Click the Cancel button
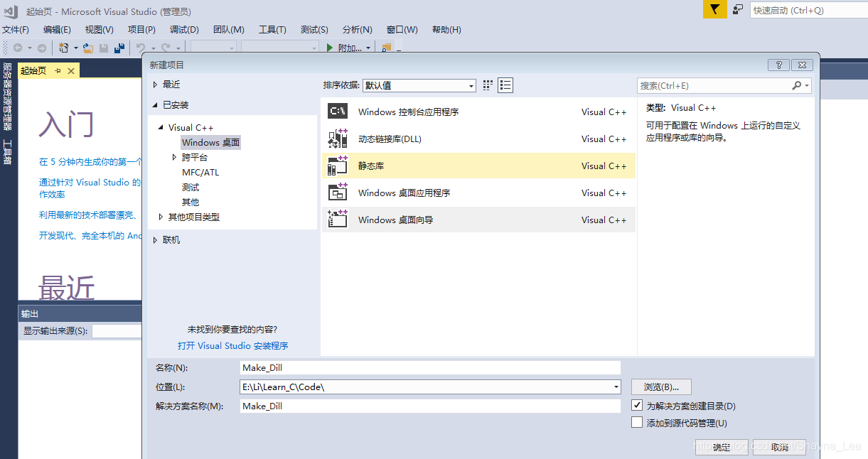 click(780, 447)
